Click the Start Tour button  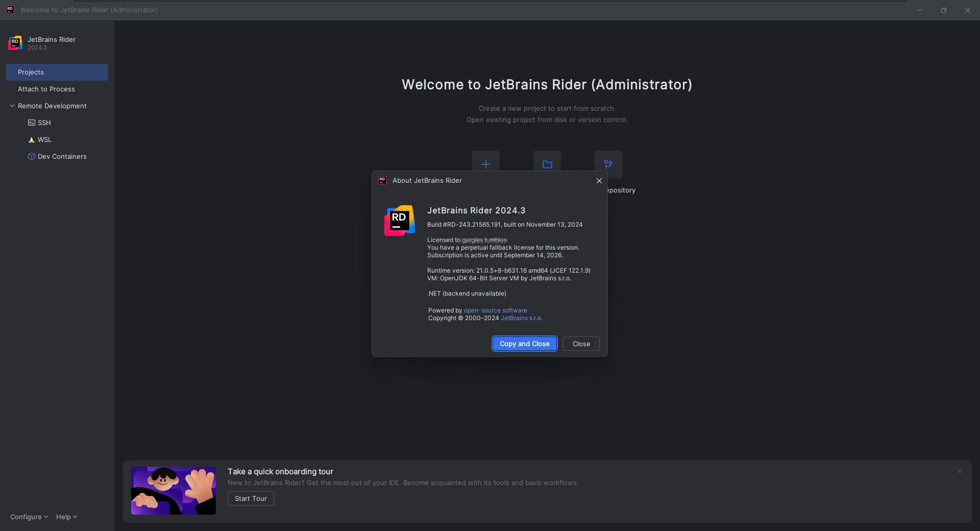[x=251, y=498]
